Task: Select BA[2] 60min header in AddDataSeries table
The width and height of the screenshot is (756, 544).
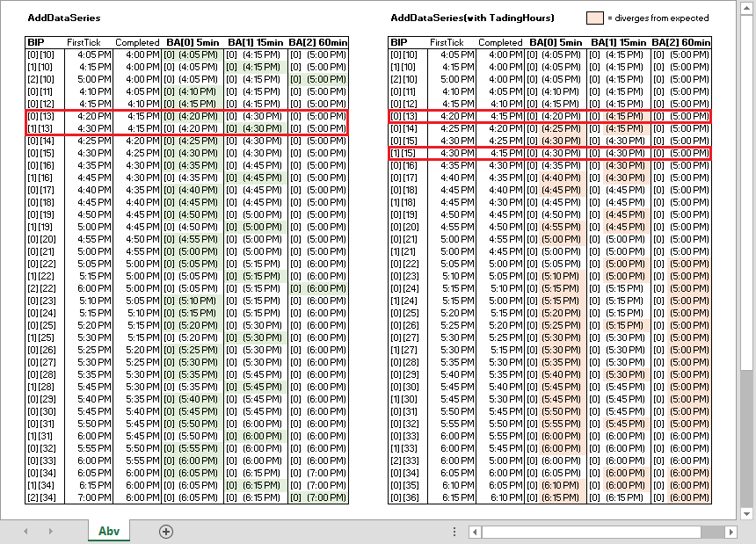Action: coord(318,42)
